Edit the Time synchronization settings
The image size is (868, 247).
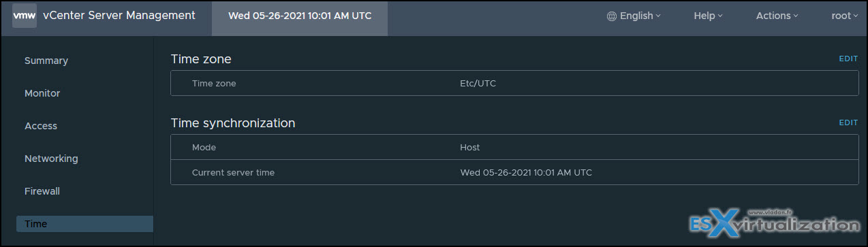click(848, 123)
